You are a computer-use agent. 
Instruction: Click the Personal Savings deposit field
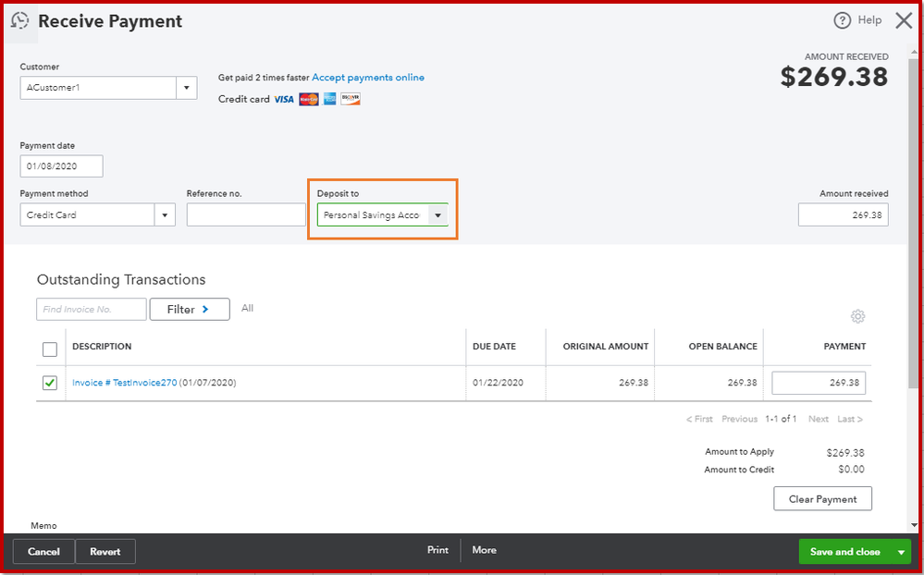point(373,215)
